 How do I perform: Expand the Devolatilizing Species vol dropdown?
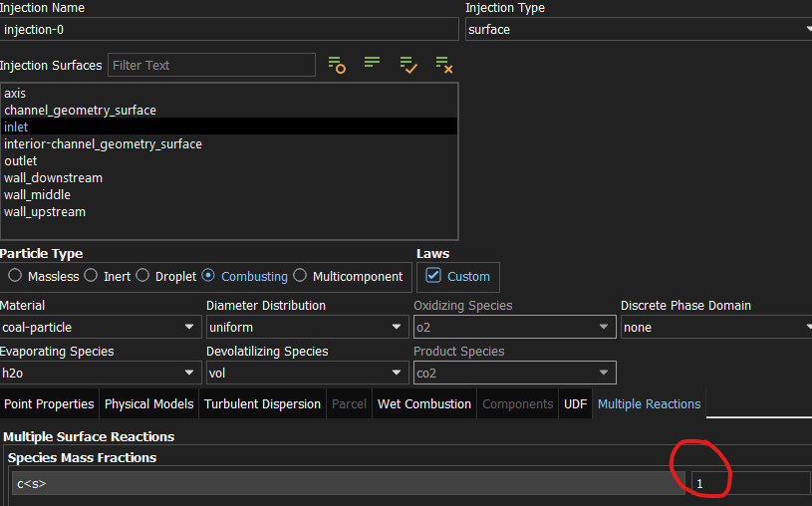tap(307, 373)
